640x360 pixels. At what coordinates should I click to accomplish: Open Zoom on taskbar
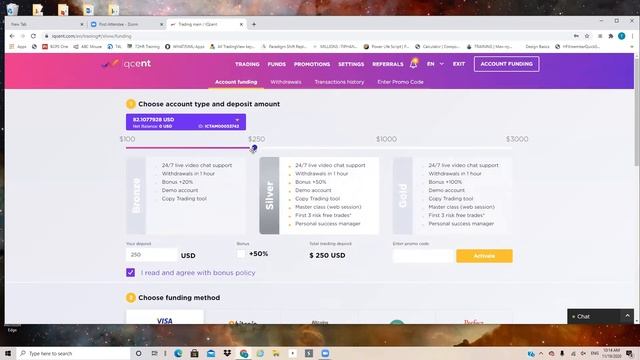coord(325,353)
